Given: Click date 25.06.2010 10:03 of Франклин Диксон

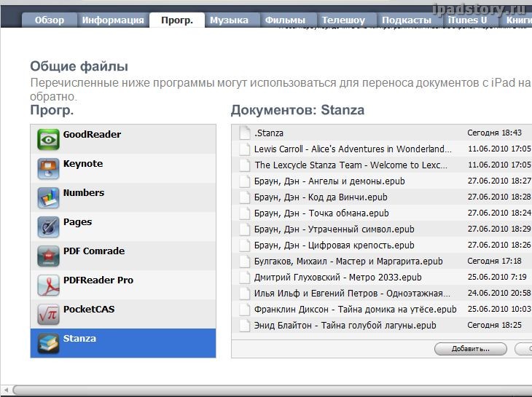Looking at the screenshot, I should pyautogui.click(x=499, y=309).
